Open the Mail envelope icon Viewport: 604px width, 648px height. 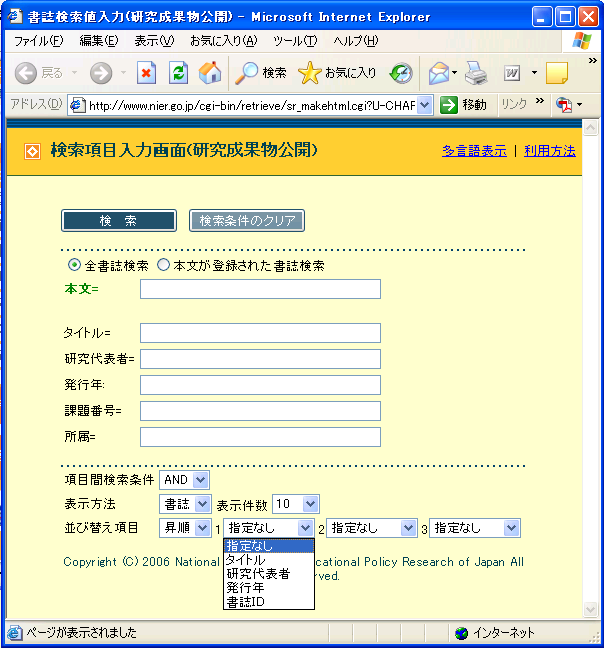tap(438, 73)
